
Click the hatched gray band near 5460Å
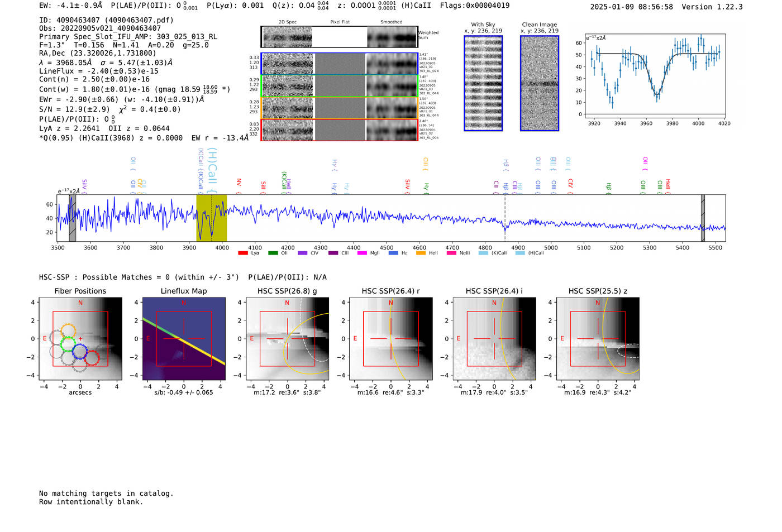pos(703,218)
